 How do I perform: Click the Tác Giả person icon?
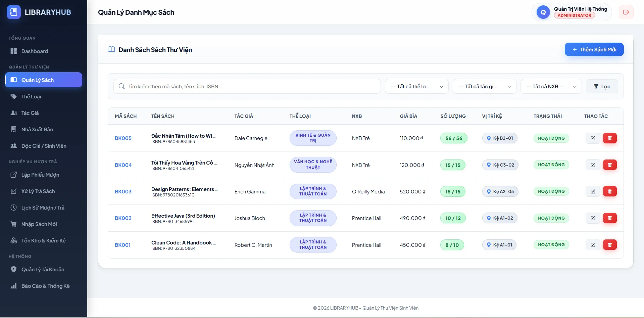[x=14, y=113]
